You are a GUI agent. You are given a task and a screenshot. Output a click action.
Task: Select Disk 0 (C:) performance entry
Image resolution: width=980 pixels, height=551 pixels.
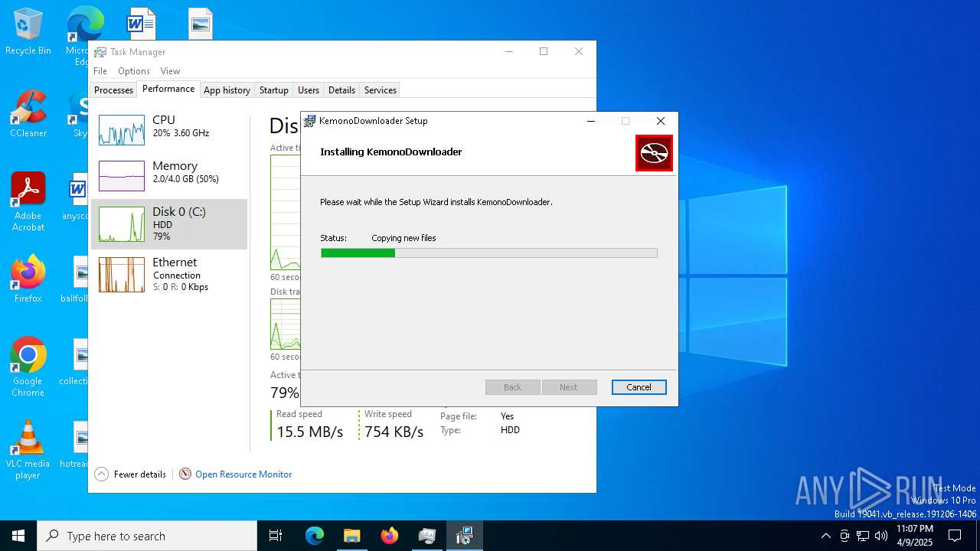pyautogui.click(x=169, y=224)
